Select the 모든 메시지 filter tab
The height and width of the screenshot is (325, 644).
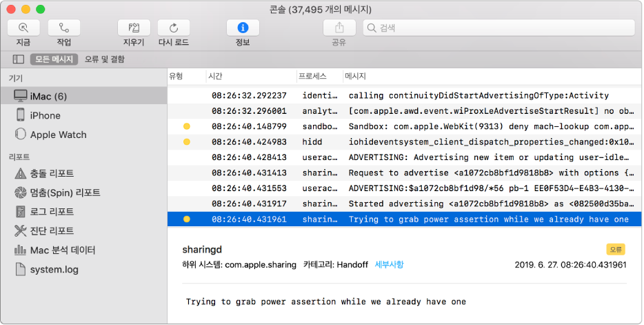point(54,59)
